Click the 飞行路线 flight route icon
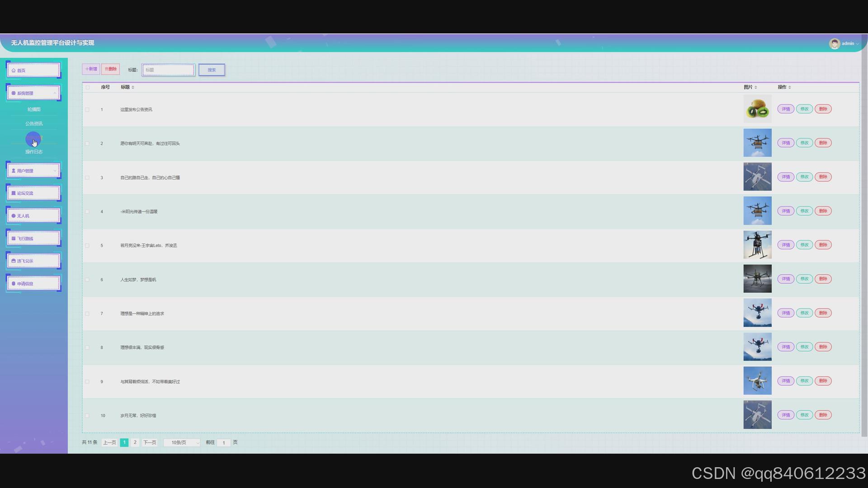 pyautogui.click(x=14, y=239)
